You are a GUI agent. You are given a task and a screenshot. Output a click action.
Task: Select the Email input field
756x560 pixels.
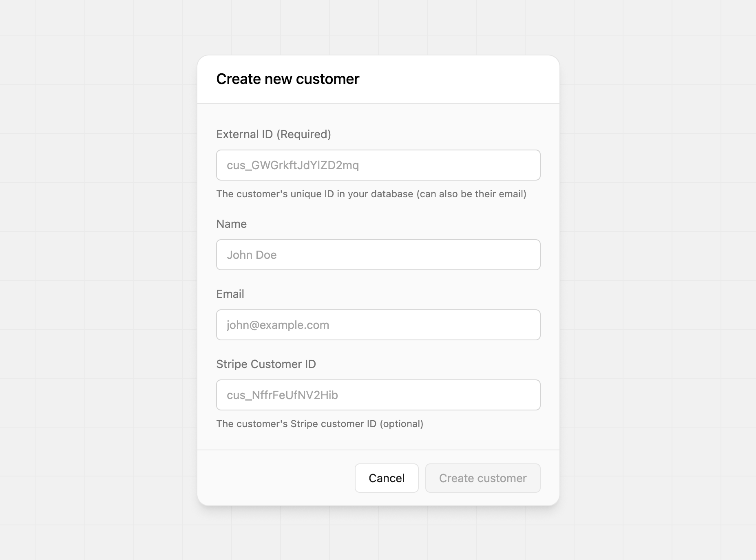pyautogui.click(x=378, y=325)
